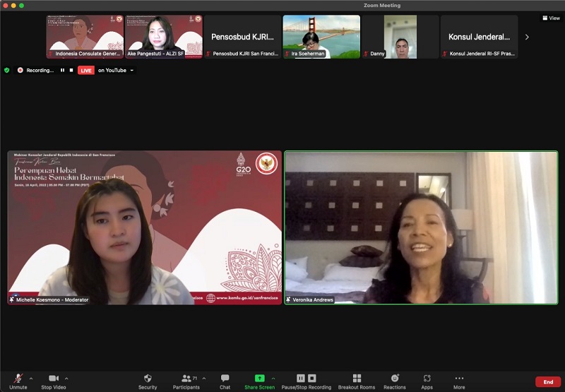The width and height of the screenshot is (565, 392).
Task: Click the pin icon beside Michelle Koesmono
Action: click(12, 299)
